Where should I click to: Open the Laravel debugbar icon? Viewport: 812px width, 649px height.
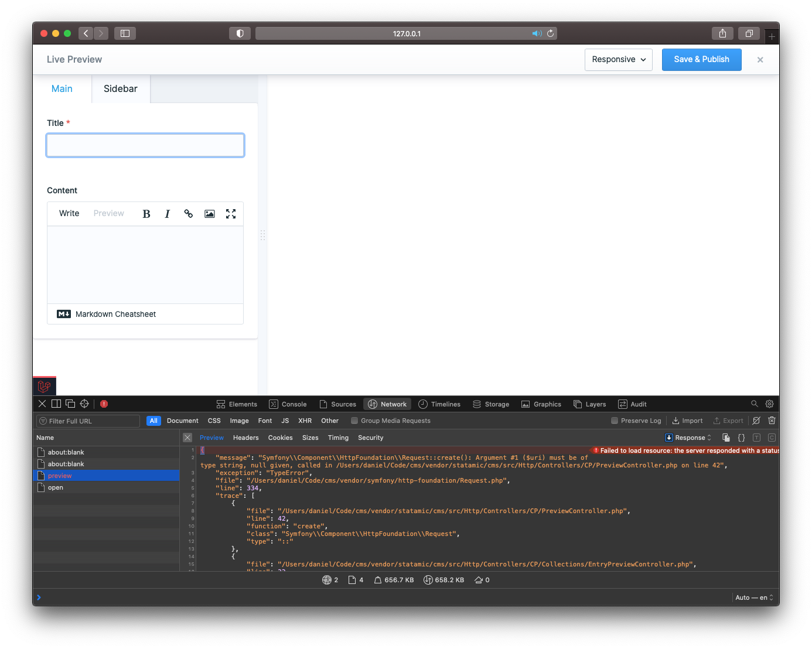tap(45, 386)
